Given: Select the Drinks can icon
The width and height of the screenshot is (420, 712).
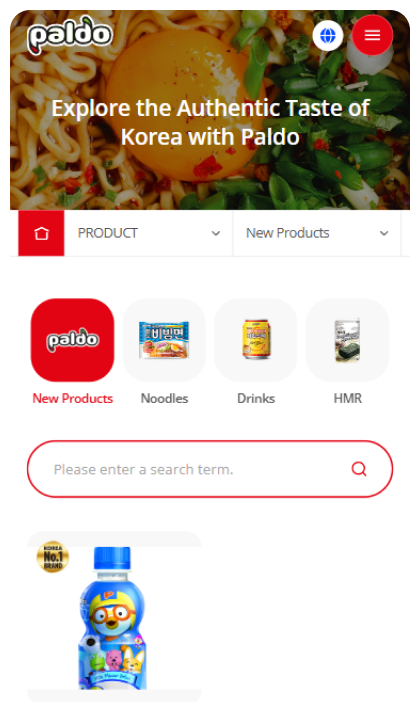Looking at the screenshot, I should (256, 340).
